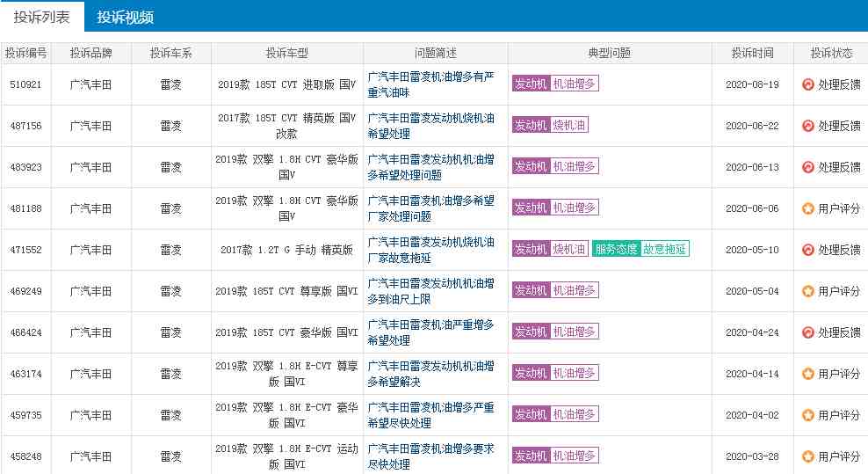
Task: Open complaint 广汽丰田雷凌机油增多希望厂家处理问题
Action: pyautogui.click(x=430, y=208)
